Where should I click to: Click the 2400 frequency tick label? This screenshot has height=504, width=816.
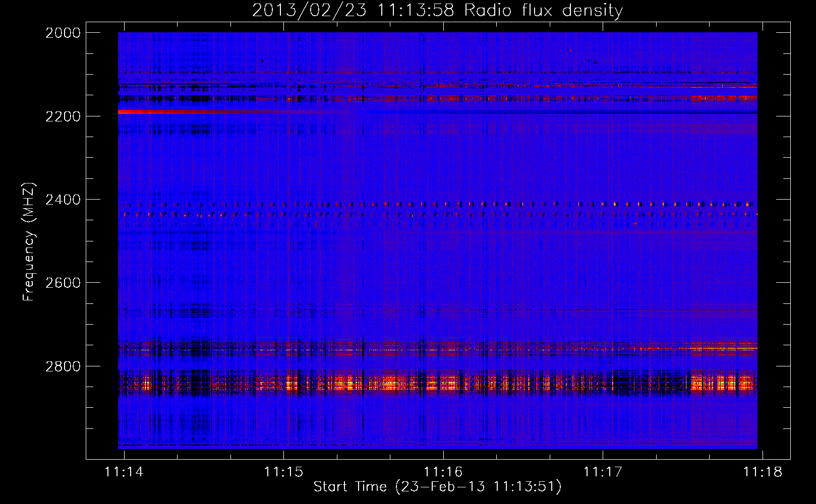pos(63,200)
